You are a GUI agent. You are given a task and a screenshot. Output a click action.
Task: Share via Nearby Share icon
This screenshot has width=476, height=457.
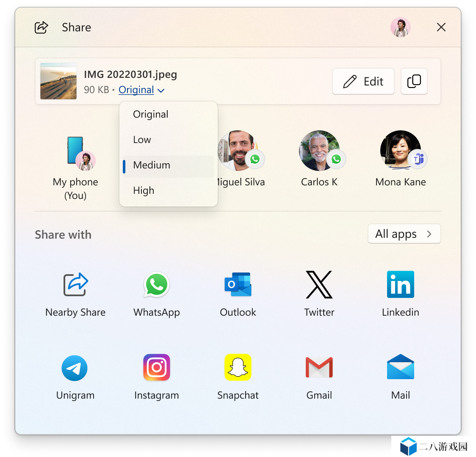click(75, 284)
